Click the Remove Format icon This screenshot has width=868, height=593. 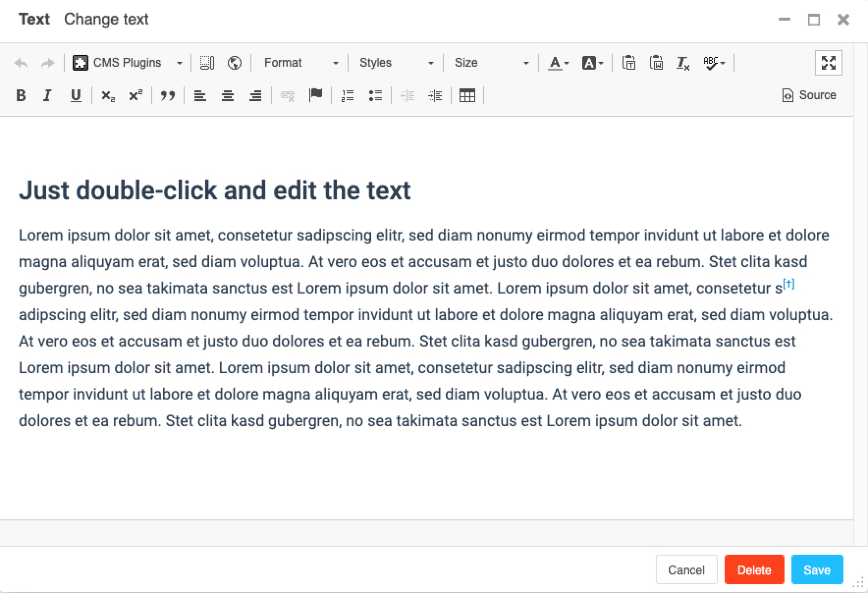[683, 63]
